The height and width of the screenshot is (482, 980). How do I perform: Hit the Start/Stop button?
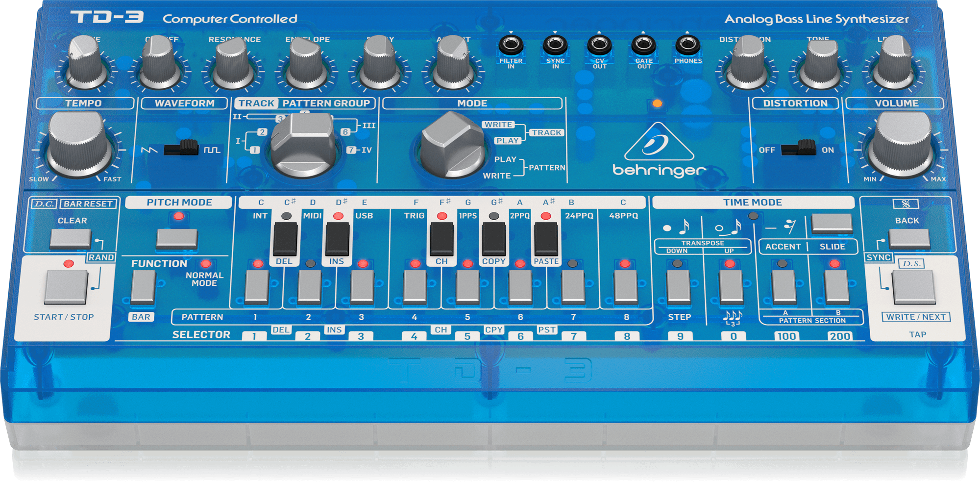66,287
